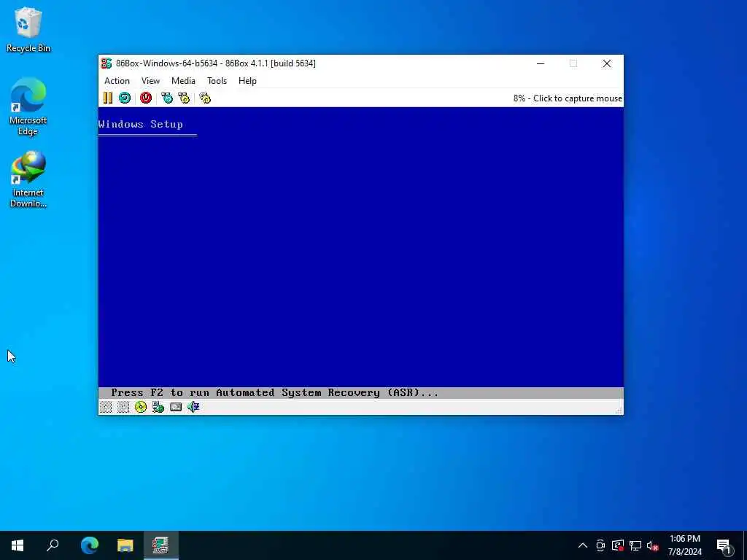Minimize the 86Box window
Image resolution: width=747 pixels, height=560 pixels.
click(x=541, y=63)
